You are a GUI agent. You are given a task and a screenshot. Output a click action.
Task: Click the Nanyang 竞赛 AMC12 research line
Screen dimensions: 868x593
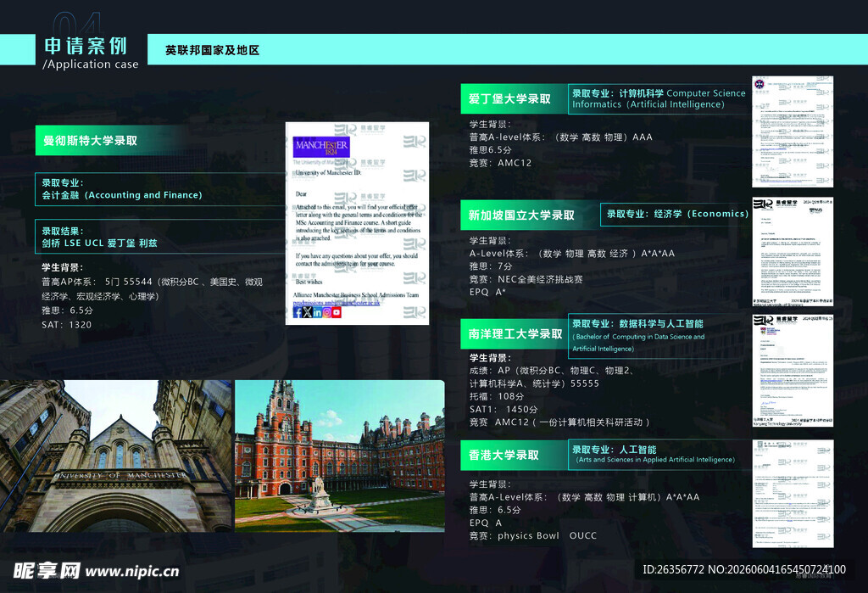coord(559,422)
